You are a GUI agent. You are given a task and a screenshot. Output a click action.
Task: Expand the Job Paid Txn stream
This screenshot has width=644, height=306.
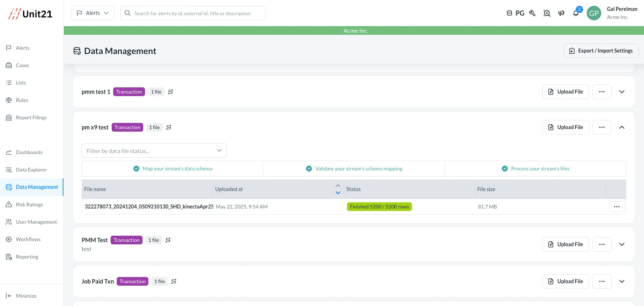622,281
